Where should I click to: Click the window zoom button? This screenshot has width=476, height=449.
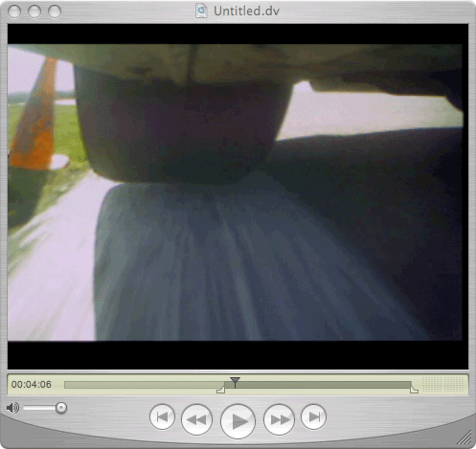(55, 11)
